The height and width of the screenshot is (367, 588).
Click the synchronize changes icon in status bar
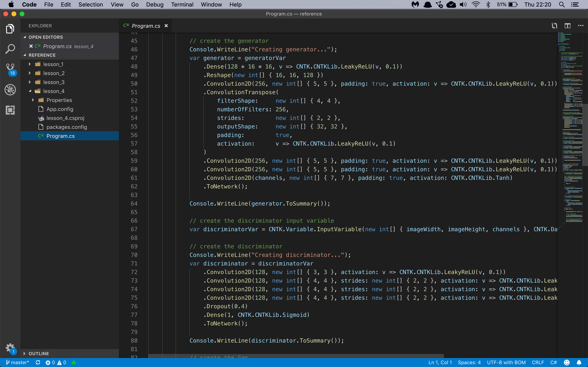38,362
